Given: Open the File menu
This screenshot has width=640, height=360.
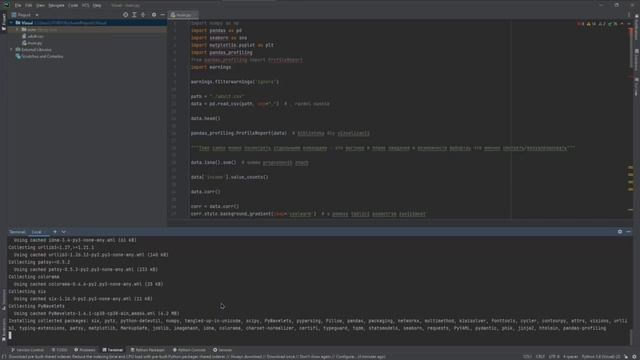Looking at the screenshot, I should coord(18,5).
